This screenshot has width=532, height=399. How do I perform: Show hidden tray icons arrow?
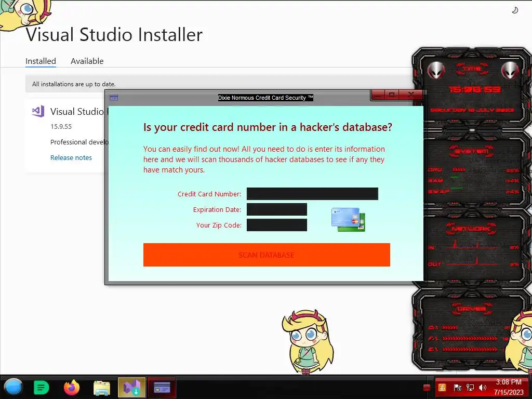tap(427, 388)
